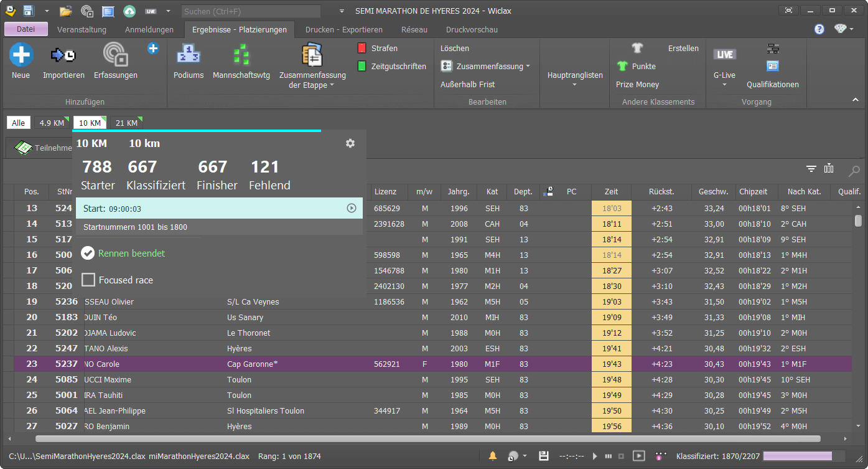Open the 10 KM race settings gear
The height and width of the screenshot is (469, 868).
coord(350,143)
